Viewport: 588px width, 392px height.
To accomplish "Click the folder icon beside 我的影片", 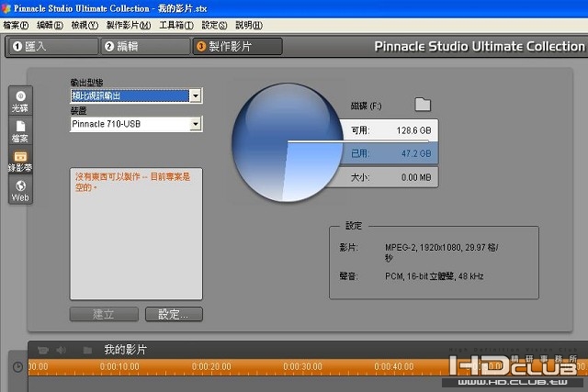I will tap(87, 350).
